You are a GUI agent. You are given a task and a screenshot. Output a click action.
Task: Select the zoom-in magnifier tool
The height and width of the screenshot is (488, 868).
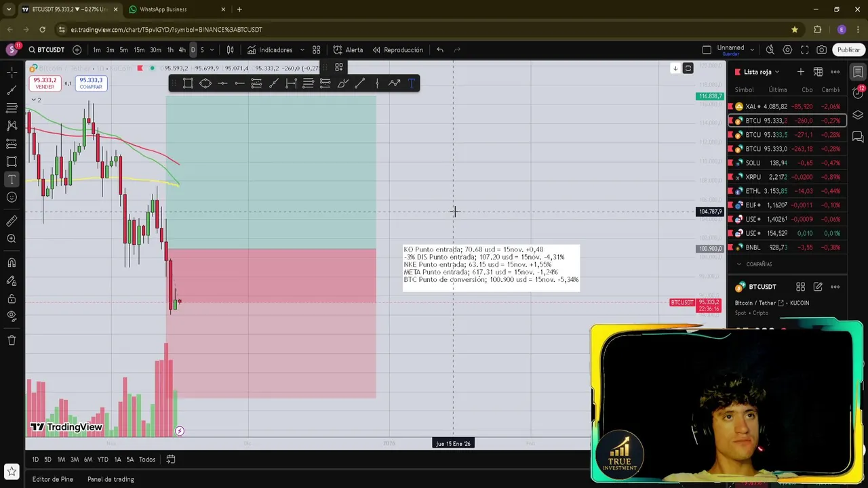click(x=12, y=239)
